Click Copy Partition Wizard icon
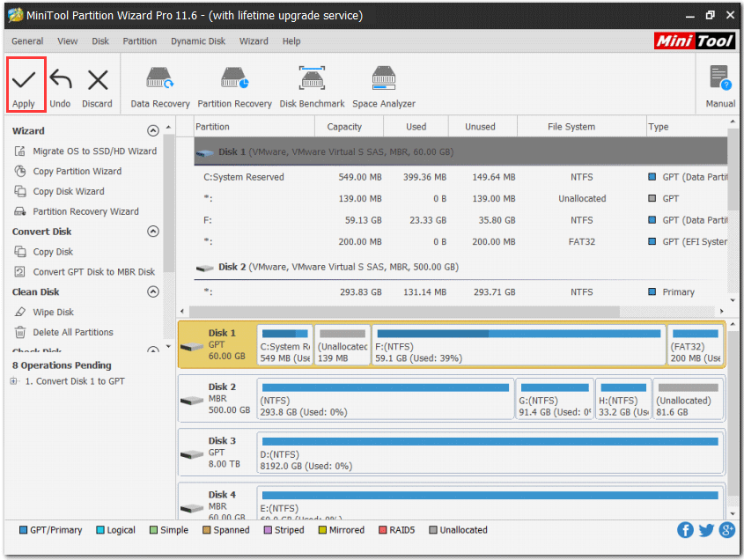The height and width of the screenshot is (560, 744). (x=19, y=171)
